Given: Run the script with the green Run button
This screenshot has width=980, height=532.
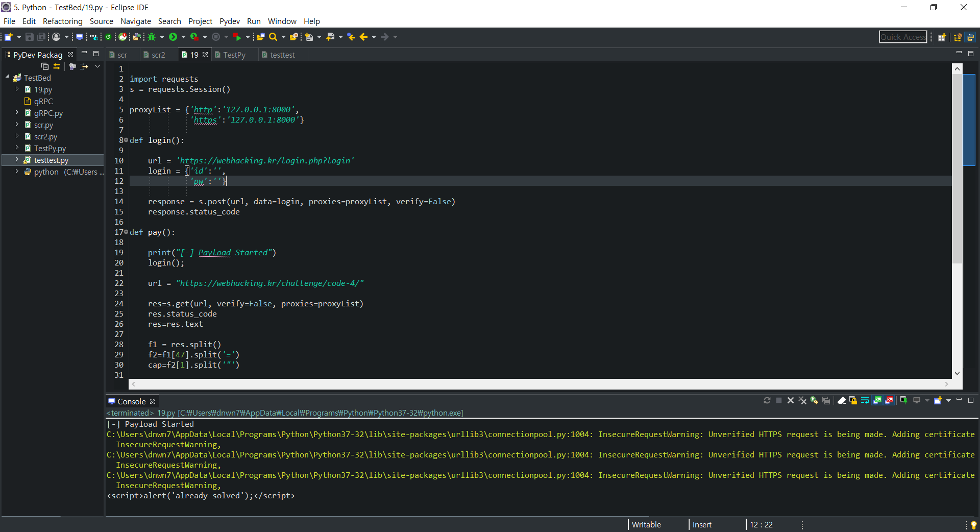Looking at the screenshot, I should (x=173, y=37).
